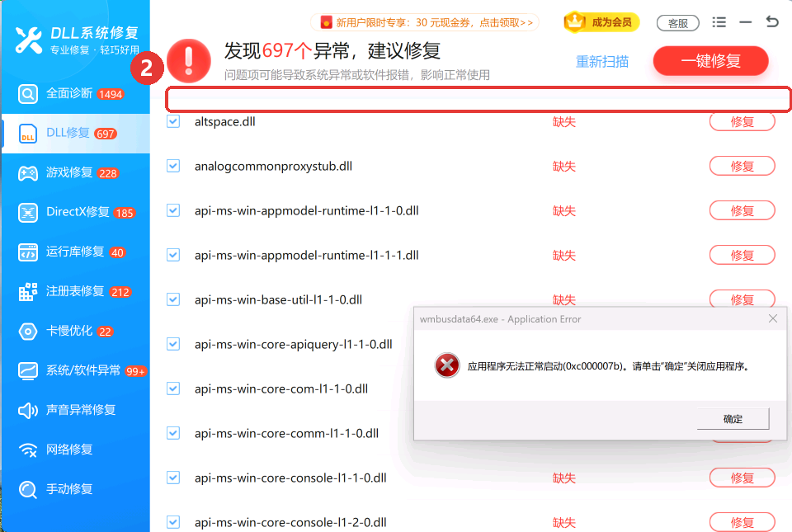Toggle api-ms-win-core-apiquery-l1-1-0.dll checkbox
The height and width of the screenshot is (532, 792).
173,344
